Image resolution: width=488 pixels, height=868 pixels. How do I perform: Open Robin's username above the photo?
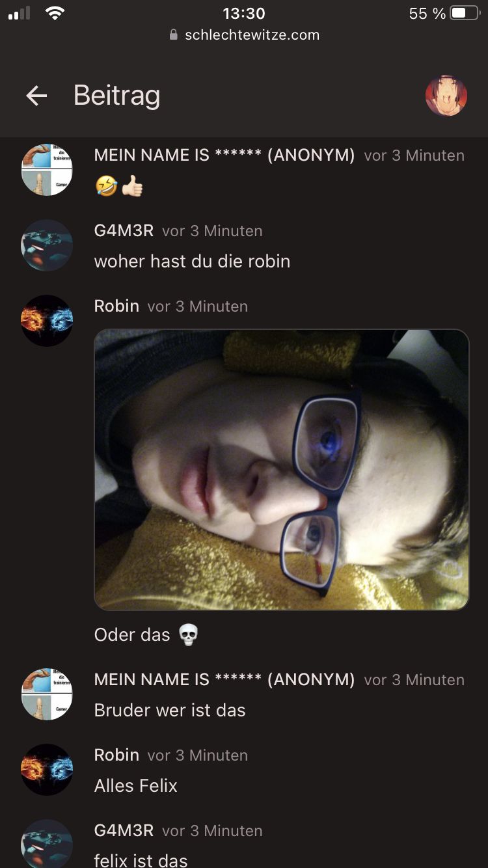pyautogui.click(x=116, y=306)
